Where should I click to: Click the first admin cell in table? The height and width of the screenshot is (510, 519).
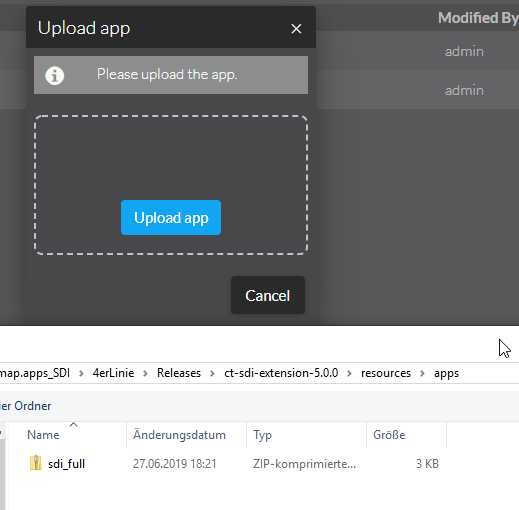tap(464, 51)
